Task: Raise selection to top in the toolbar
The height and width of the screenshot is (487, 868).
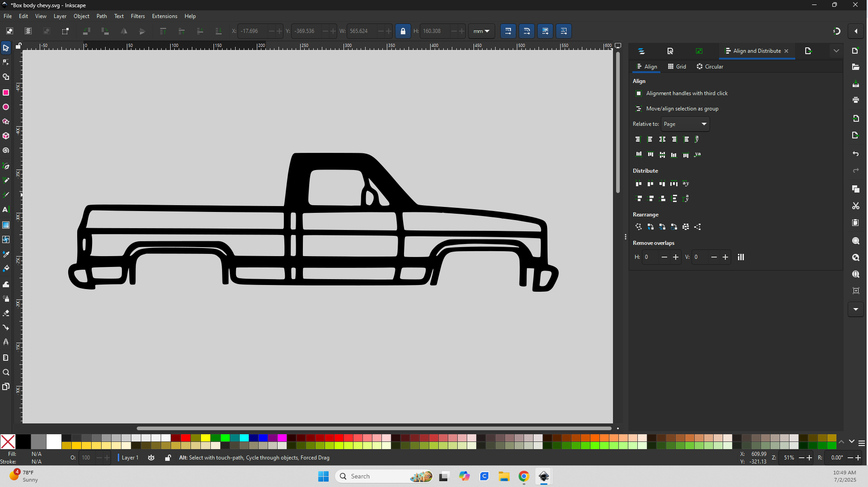Action: 163,31
